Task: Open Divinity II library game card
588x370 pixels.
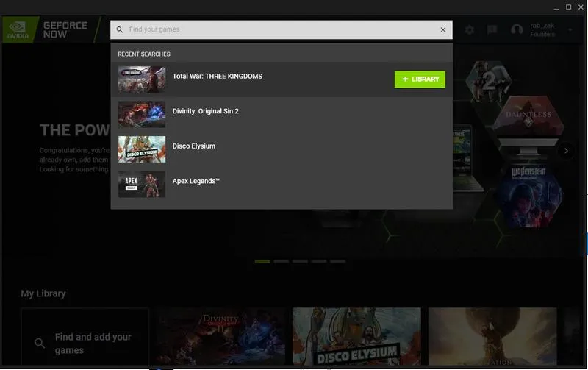Action: 221,337
